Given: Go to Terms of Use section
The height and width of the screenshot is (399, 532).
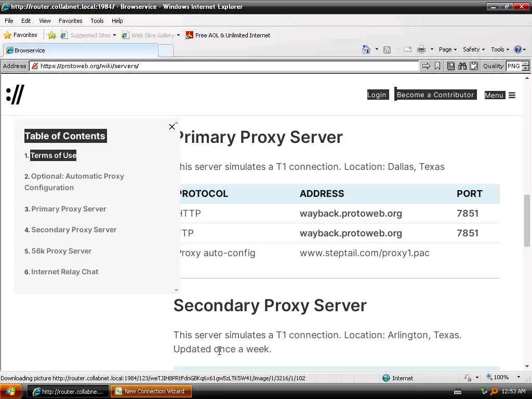Looking at the screenshot, I should [x=54, y=155].
